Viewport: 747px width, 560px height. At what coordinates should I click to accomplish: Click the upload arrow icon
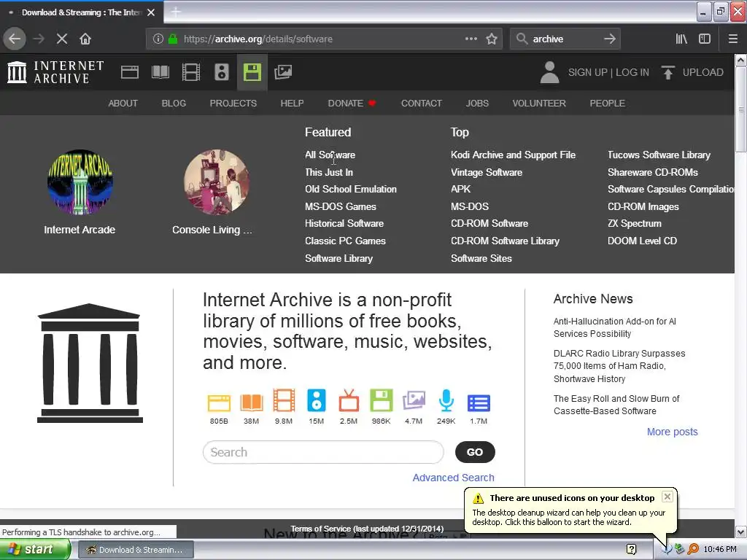pyautogui.click(x=667, y=72)
